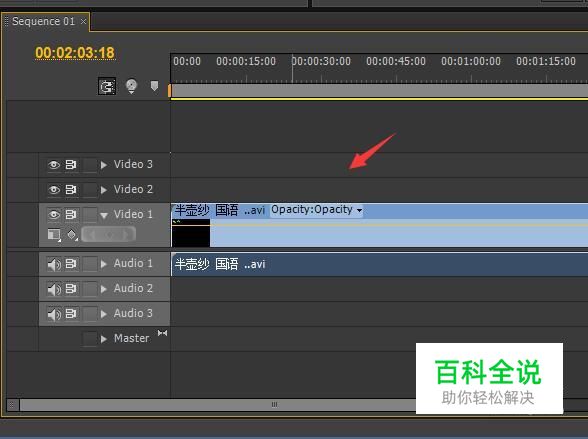
Task: Mute Audio 1 track speaker
Action: (x=54, y=264)
